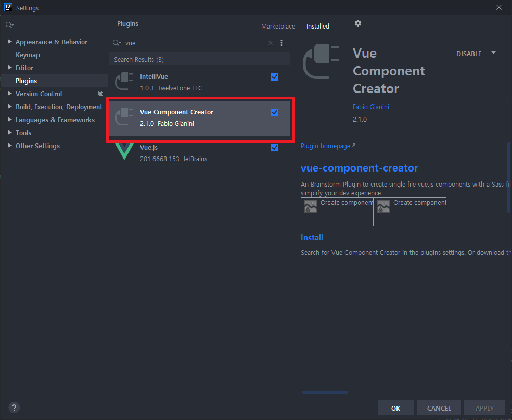Click the Version Control copy icon
The height and width of the screenshot is (420, 512).
[100, 94]
